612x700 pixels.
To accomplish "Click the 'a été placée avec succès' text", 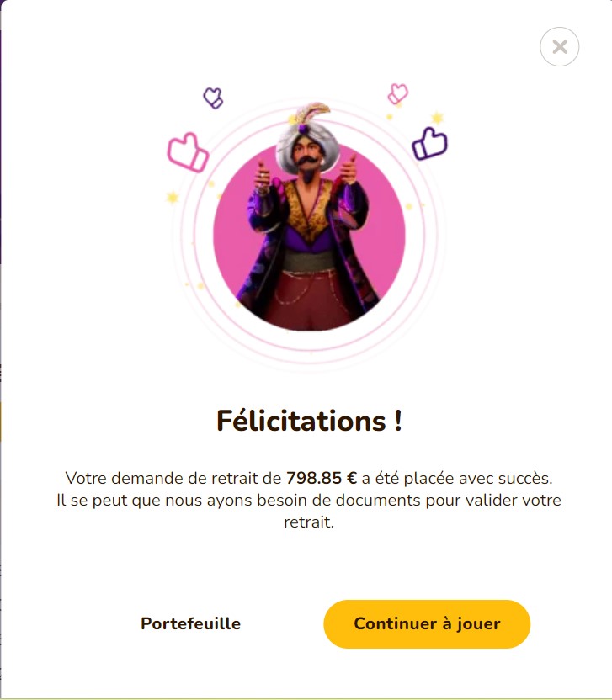I will click(457, 478).
